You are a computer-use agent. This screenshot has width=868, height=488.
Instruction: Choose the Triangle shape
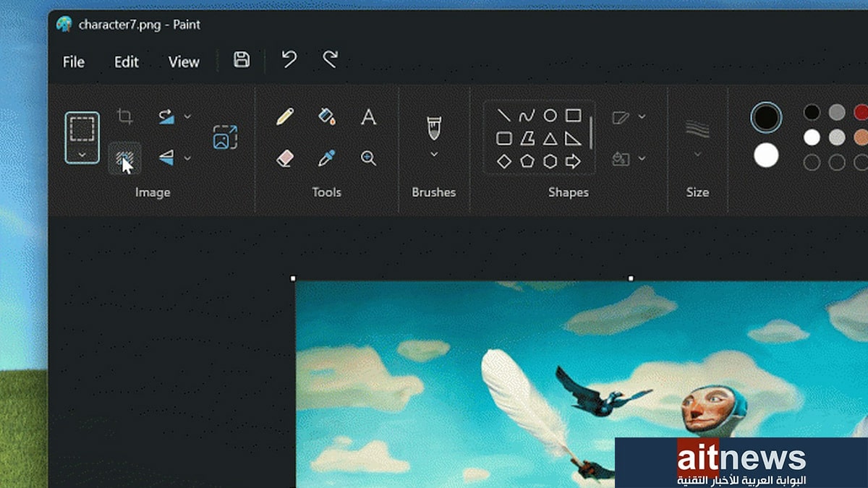tap(550, 138)
